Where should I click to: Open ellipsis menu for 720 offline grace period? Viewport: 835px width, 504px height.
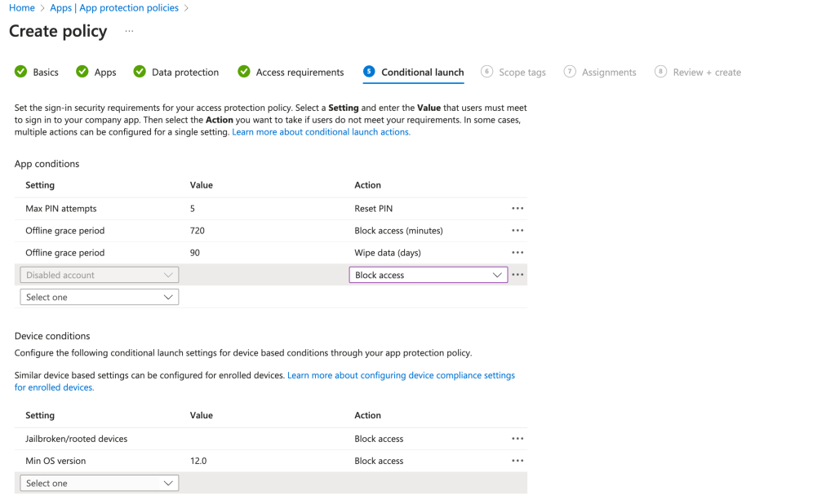pyautogui.click(x=517, y=231)
